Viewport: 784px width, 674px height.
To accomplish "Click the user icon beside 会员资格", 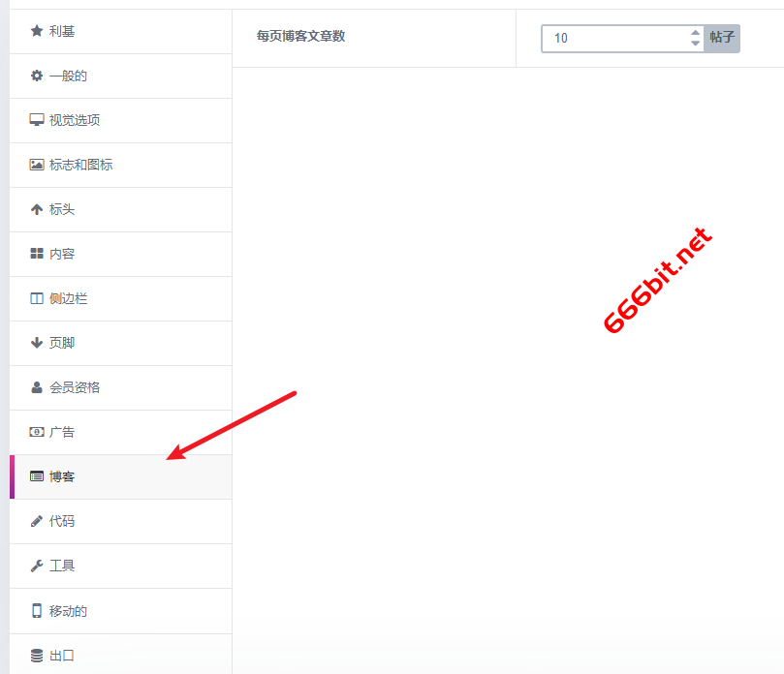I will pyautogui.click(x=37, y=387).
